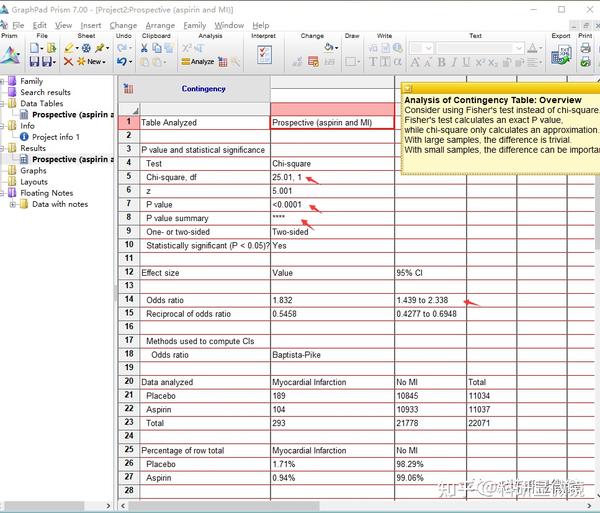Image resolution: width=600 pixels, height=513 pixels.
Task: Click the blue Undo arrow
Action: tap(122, 61)
